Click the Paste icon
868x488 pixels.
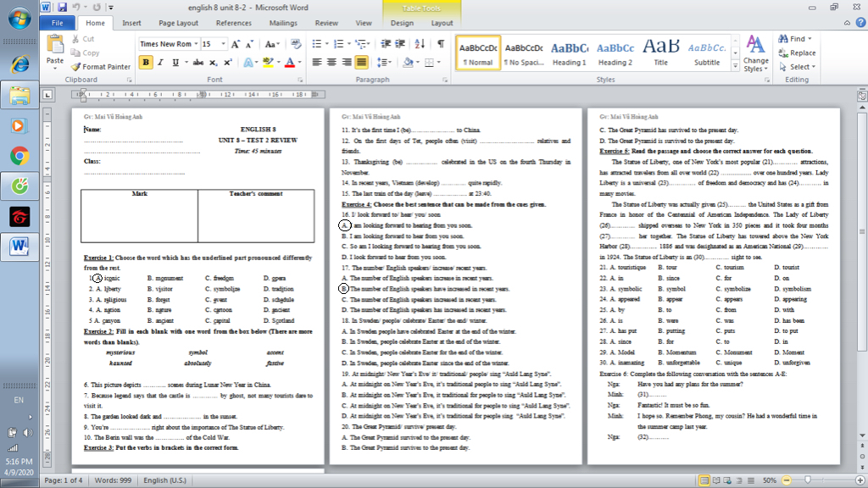(x=55, y=46)
